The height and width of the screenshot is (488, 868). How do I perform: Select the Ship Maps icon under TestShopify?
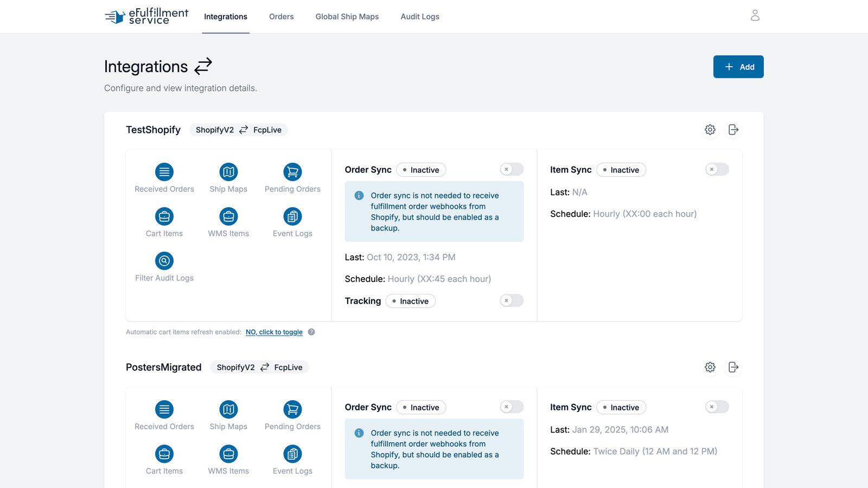coord(228,171)
